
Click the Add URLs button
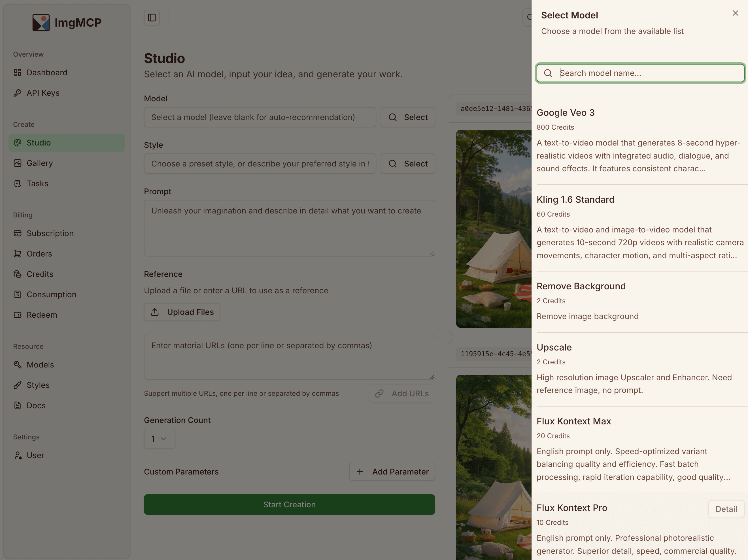(402, 394)
